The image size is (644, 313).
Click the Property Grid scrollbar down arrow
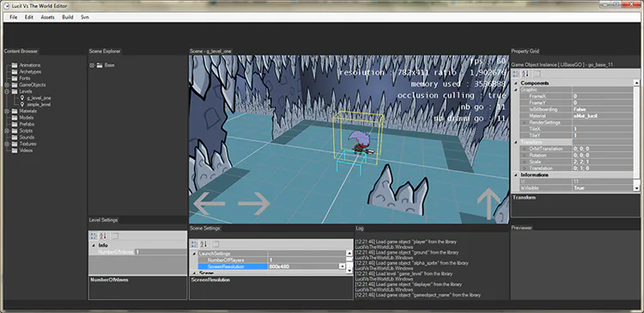coord(636,189)
